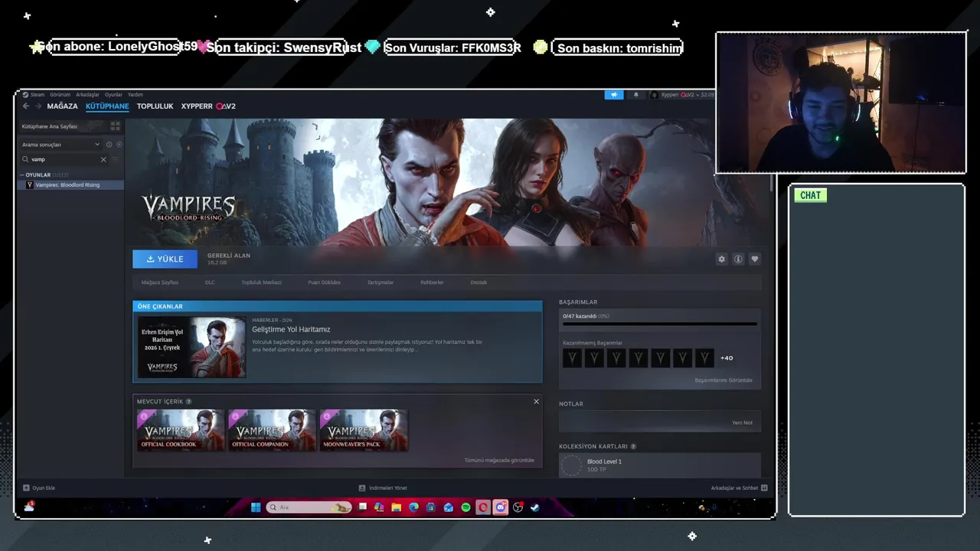The width and height of the screenshot is (980, 551).
Task: Open the roadmap news thumbnail
Action: pos(191,347)
